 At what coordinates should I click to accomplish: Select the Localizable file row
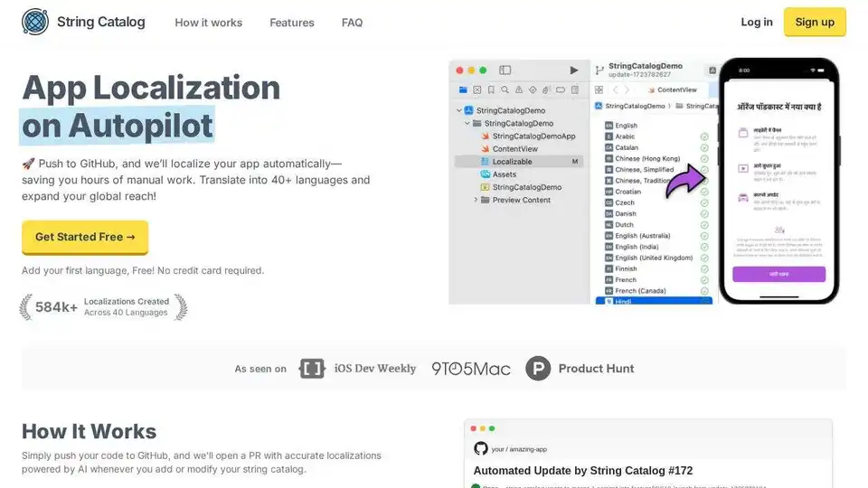(x=519, y=162)
